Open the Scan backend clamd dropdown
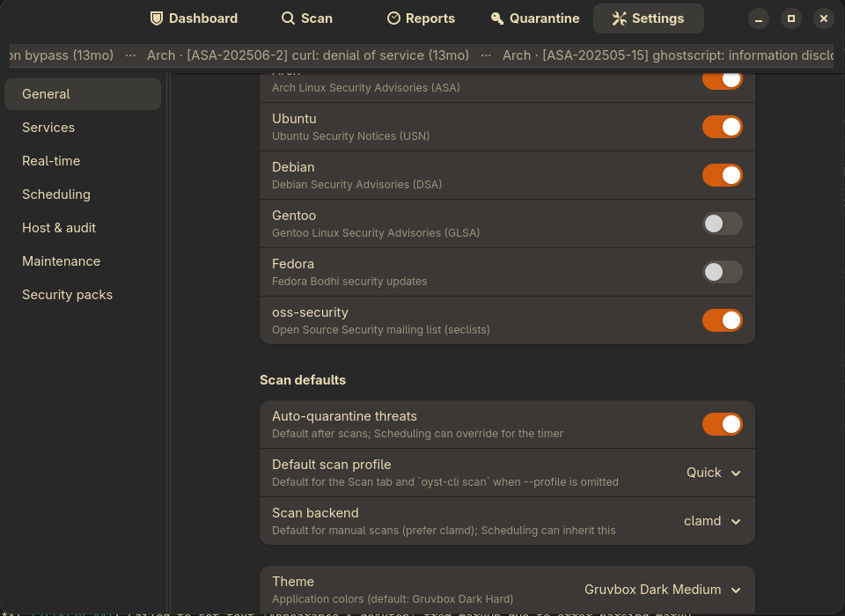 (712, 521)
